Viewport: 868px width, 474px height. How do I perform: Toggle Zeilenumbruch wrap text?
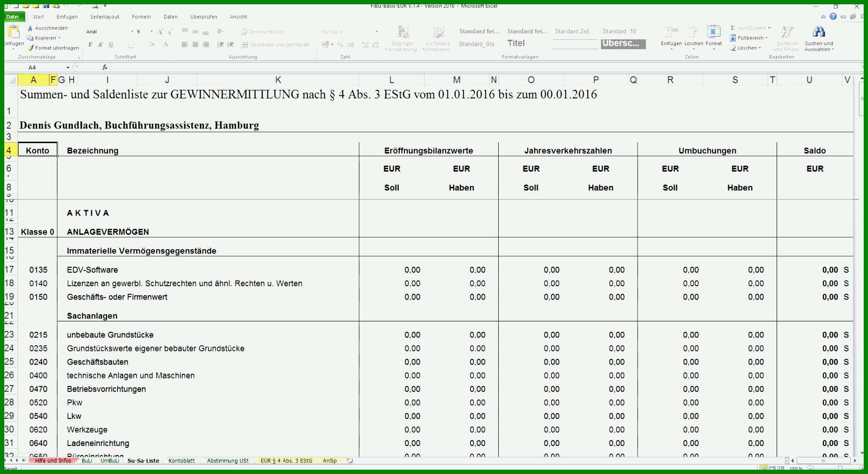click(x=262, y=31)
